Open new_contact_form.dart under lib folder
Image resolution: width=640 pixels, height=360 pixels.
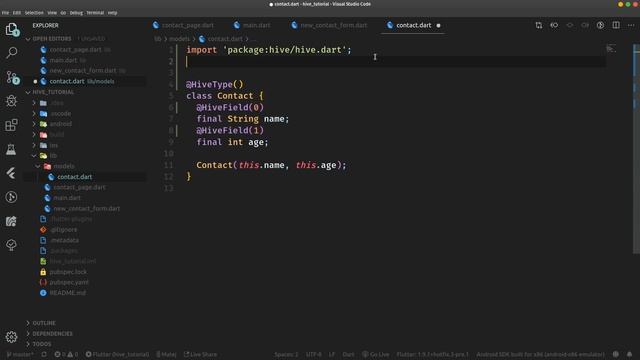point(87,209)
